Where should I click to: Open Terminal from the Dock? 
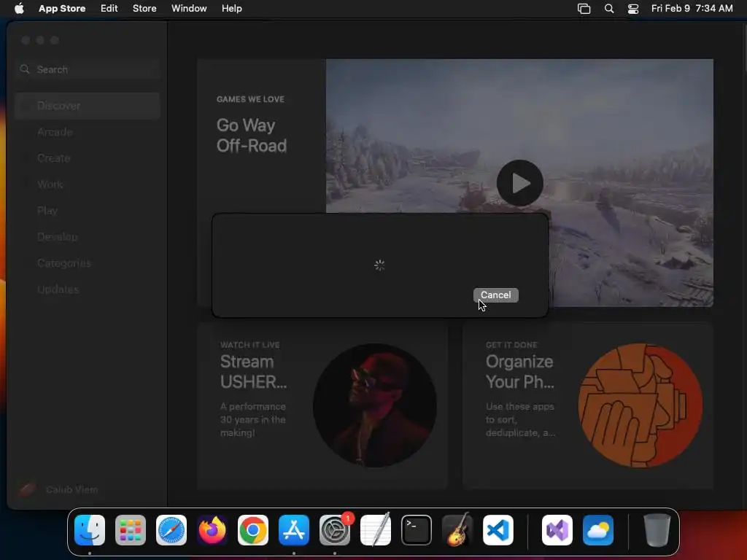417,530
